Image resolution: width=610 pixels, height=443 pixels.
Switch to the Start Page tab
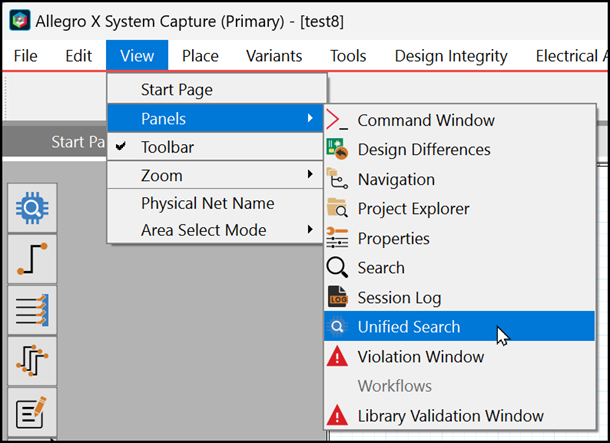(70, 142)
